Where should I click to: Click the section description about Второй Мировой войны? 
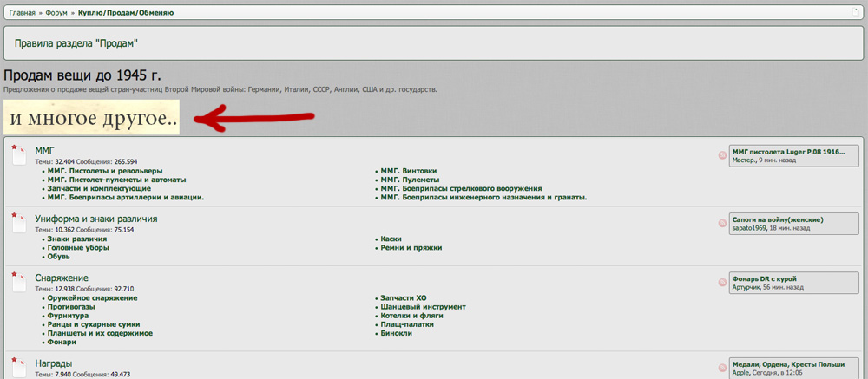220,89
